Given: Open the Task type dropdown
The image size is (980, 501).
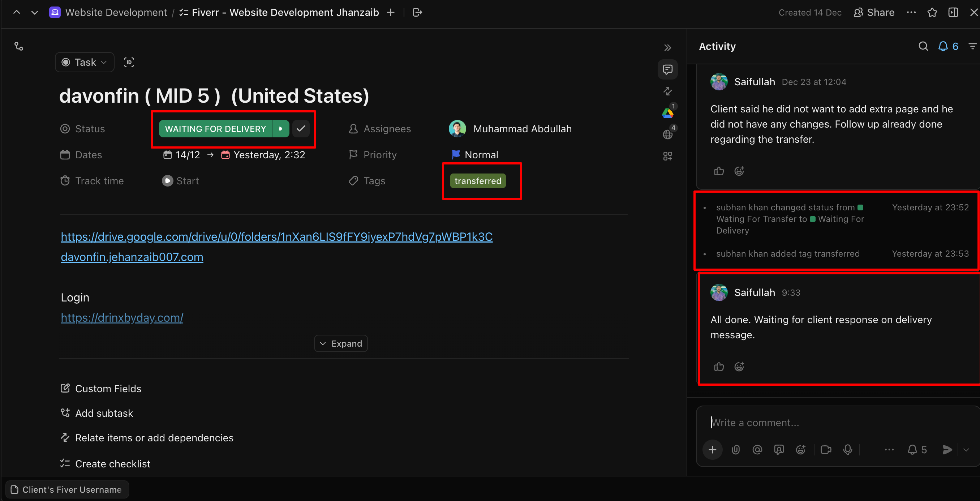Looking at the screenshot, I should (x=85, y=62).
